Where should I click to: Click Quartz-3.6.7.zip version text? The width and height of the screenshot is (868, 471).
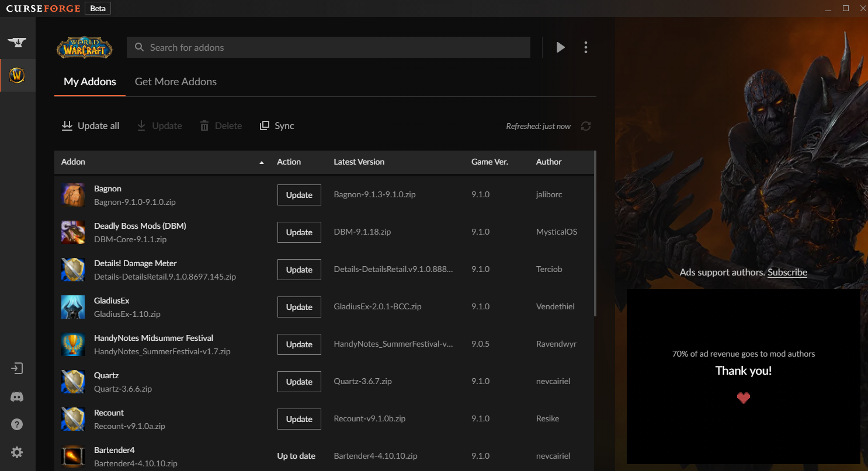tap(363, 381)
